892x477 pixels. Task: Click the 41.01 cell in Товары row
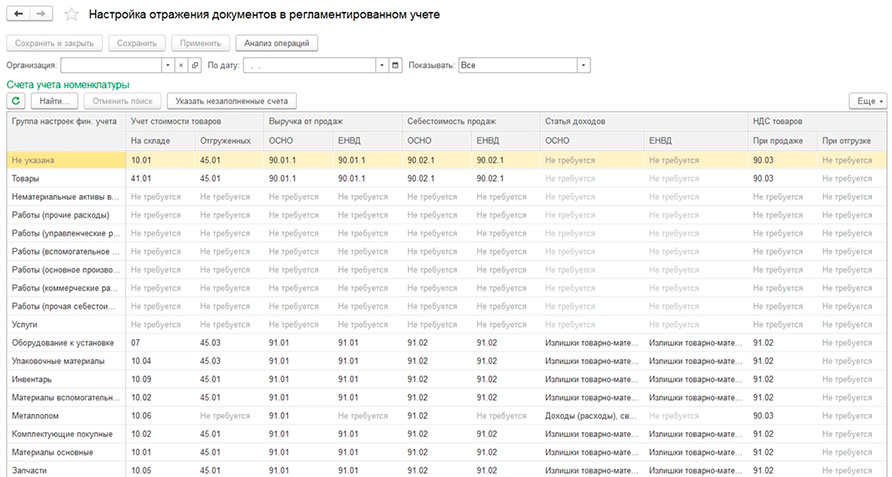tap(160, 179)
